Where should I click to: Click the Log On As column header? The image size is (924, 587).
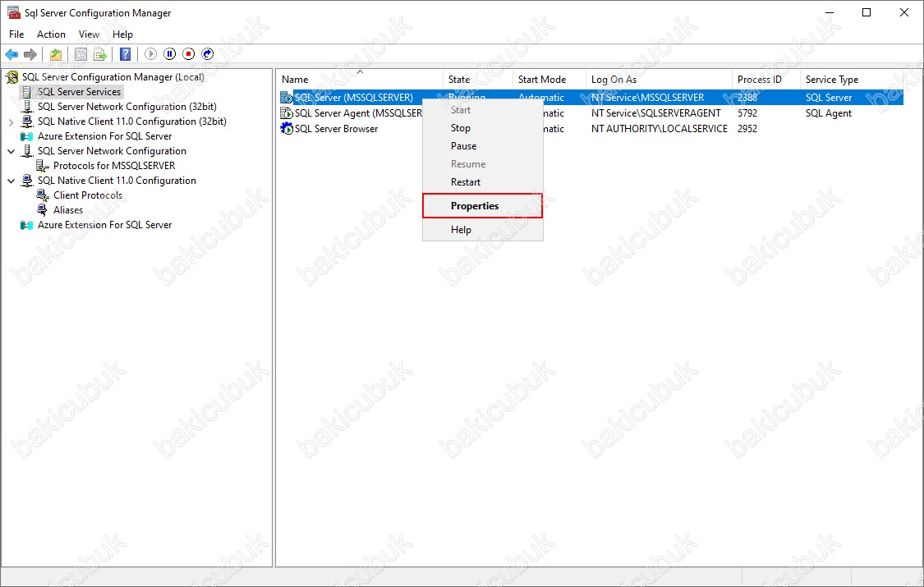pos(614,80)
